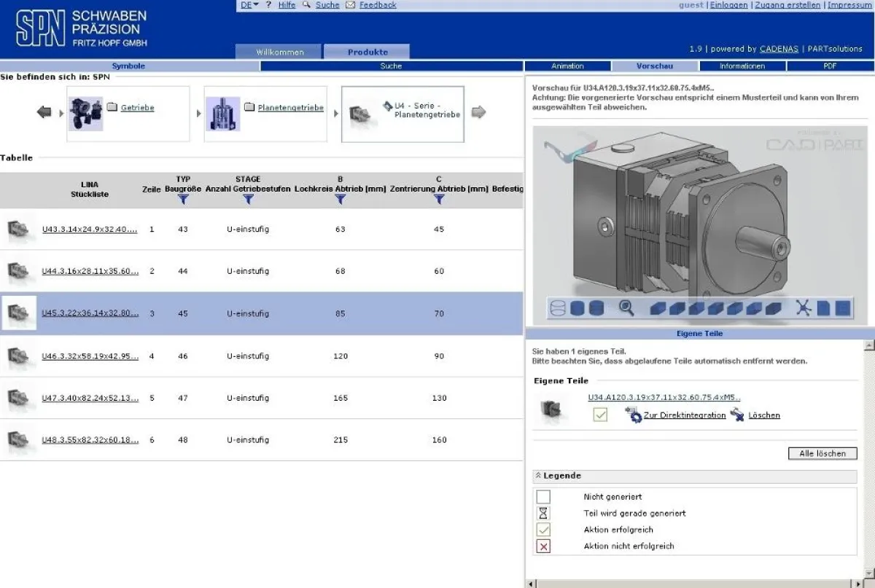Viewport: 875px width, 588px height.
Task: Click the magnifier icon next to Suche in the top bar
Action: [306, 4]
